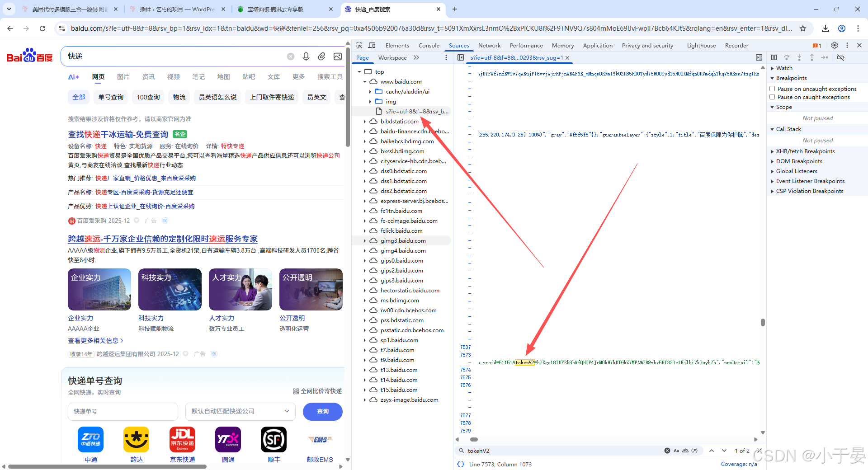The width and height of the screenshot is (868, 470).
Task: Click Baidu image search icon
Action: (x=337, y=56)
